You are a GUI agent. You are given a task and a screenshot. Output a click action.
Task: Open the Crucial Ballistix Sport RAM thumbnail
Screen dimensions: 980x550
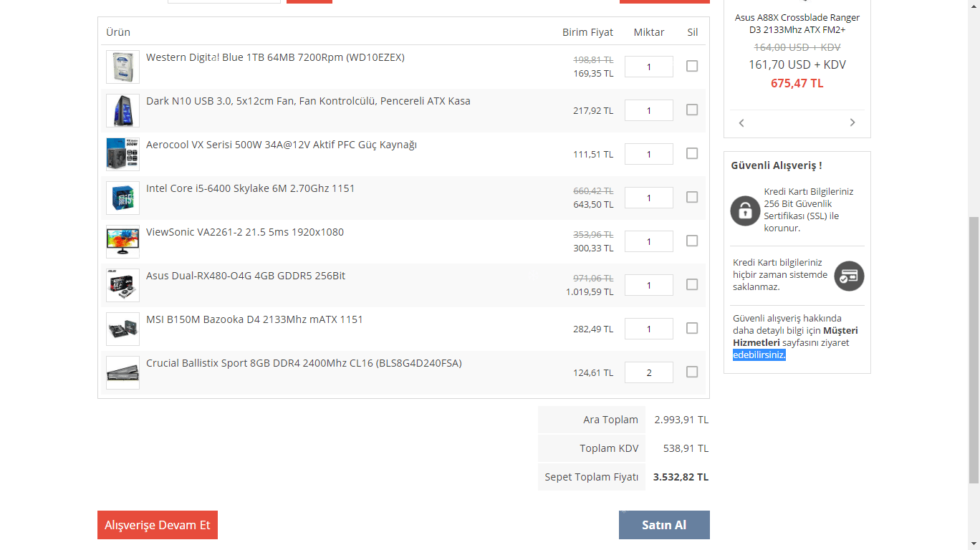tap(123, 372)
